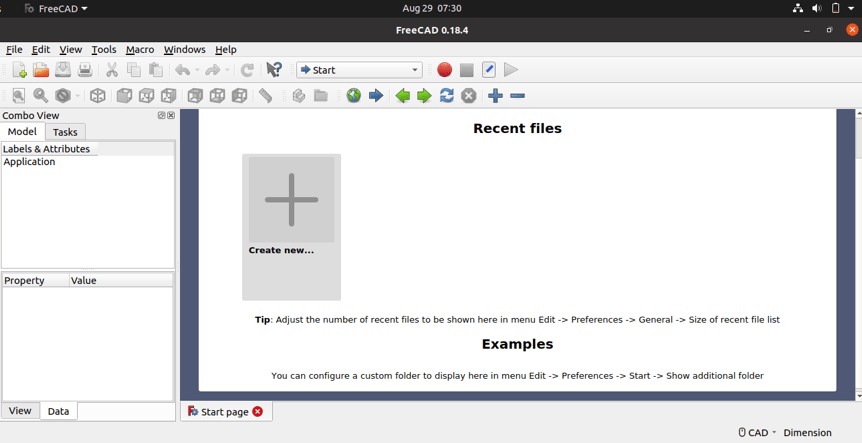Zoom in with the blue plus icon

(x=495, y=96)
